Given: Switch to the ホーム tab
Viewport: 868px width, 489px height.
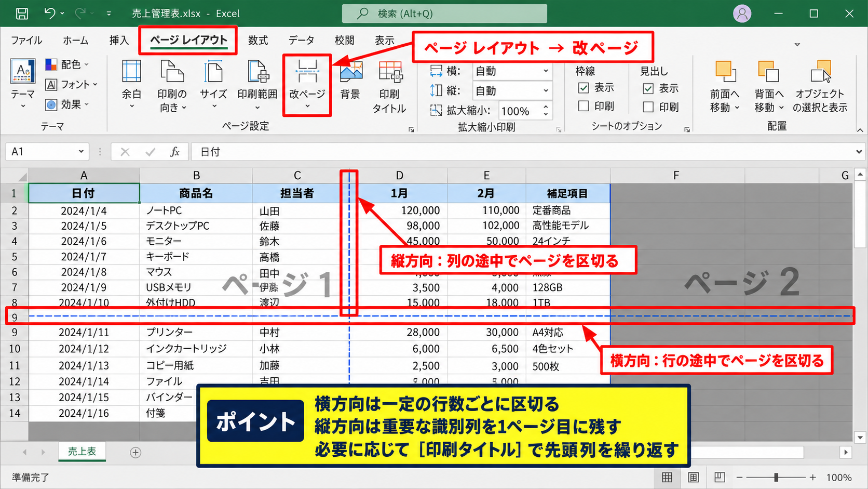Looking at the screenshot, I should coord(75,41).
